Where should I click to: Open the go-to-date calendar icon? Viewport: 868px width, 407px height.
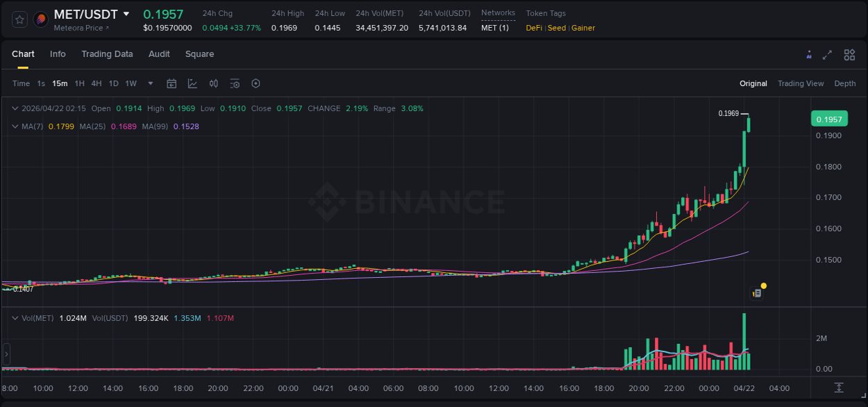[x=172, y=83]
